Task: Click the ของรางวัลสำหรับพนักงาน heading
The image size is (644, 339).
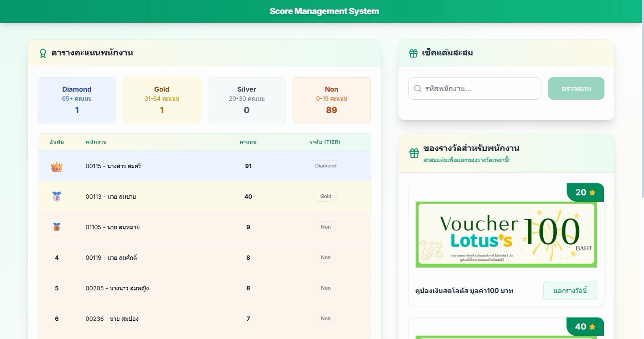Action: click(471, 148)
